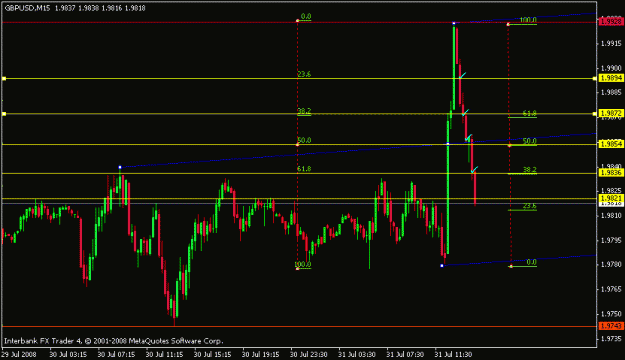
Task: Click the yellow 1.9854 price tag
Action: 611,144
